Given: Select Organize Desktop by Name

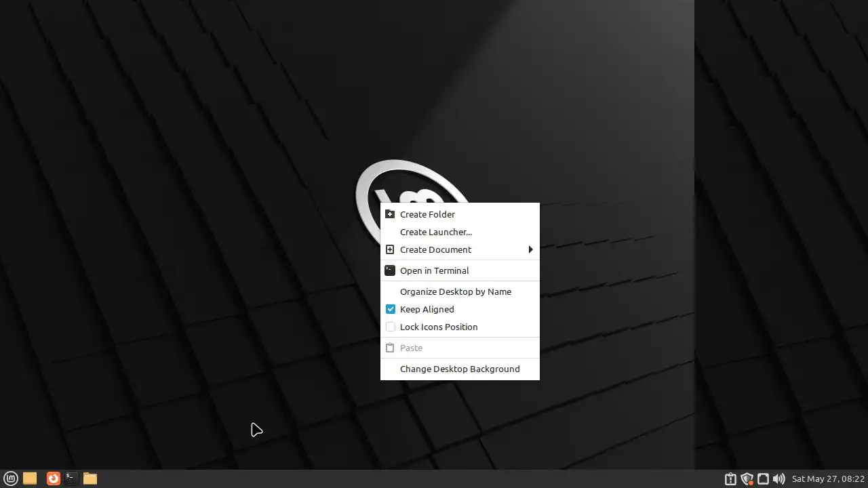Looking at the screenshot, I should [x=460, y=291].
